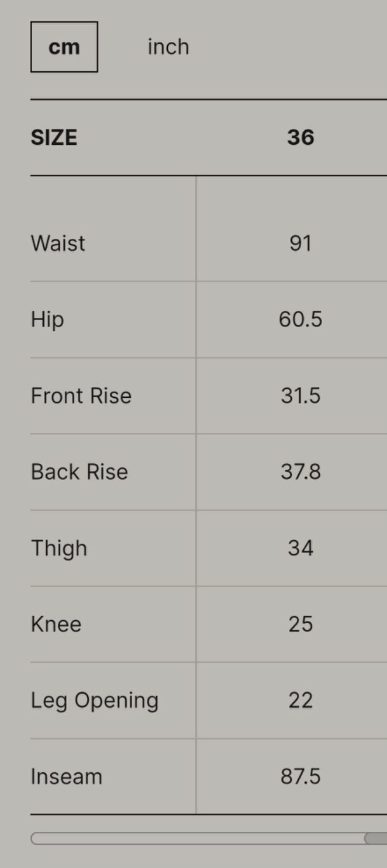Click the Knee row label
This screenshot has width=387, height=868.
pos(56,624)
